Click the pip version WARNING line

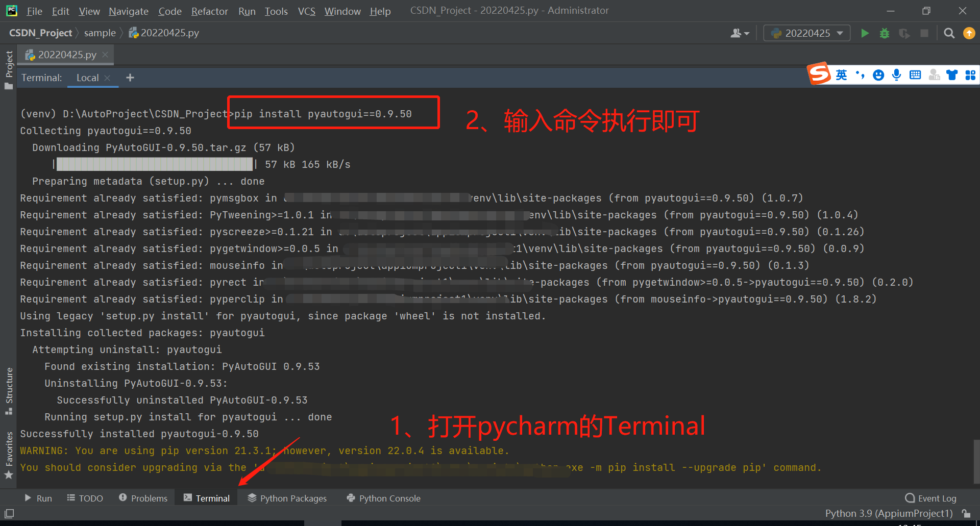coord(264,450)
